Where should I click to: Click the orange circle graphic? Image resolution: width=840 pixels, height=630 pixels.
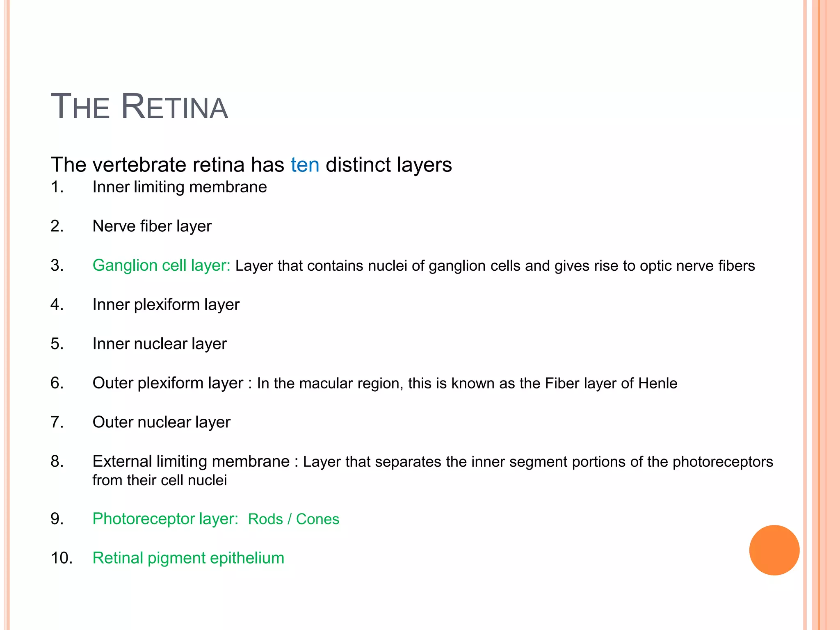click(x=774, y=550)
